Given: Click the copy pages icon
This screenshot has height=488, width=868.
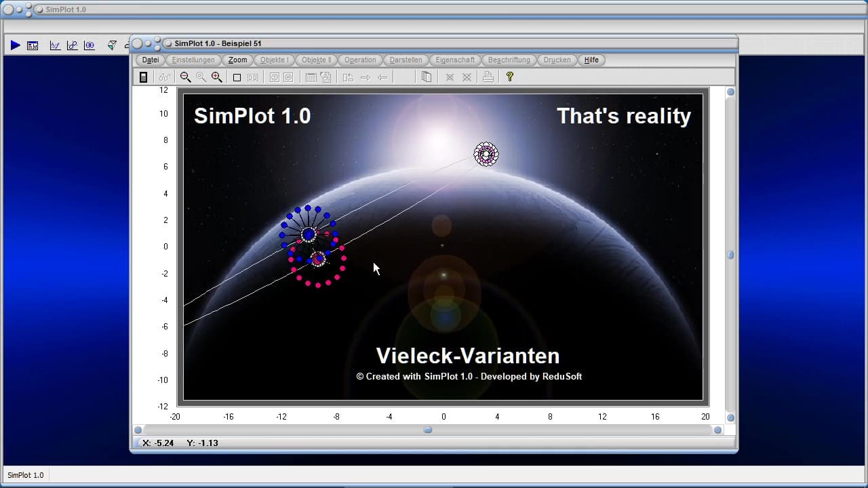Looking at the screenshot, I should coord(427,77).
